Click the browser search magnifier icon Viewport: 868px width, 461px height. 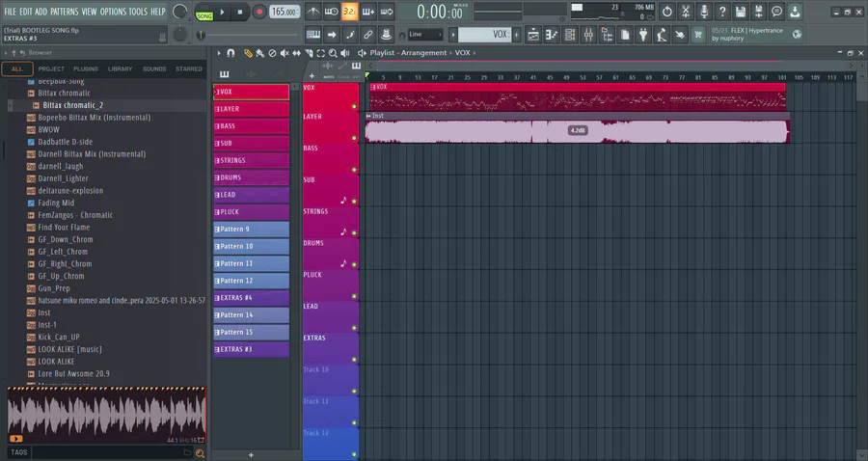200,453
